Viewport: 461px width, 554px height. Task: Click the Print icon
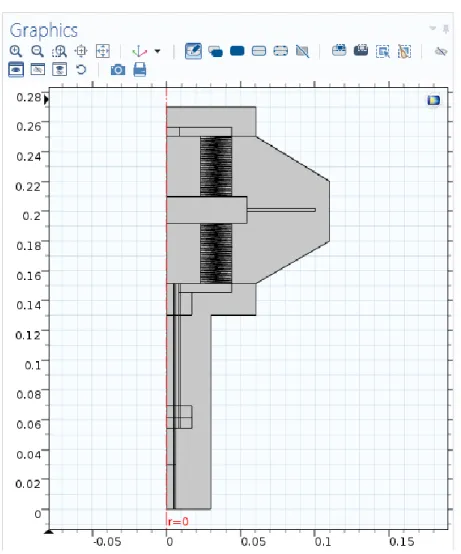[x=140, y=70]
